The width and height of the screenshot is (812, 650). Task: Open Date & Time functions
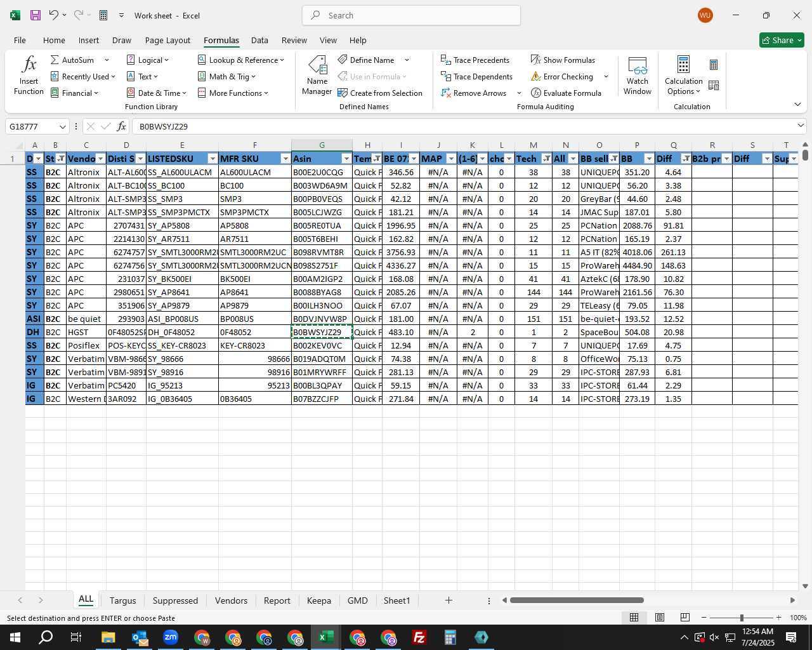[x=157, y=93]
